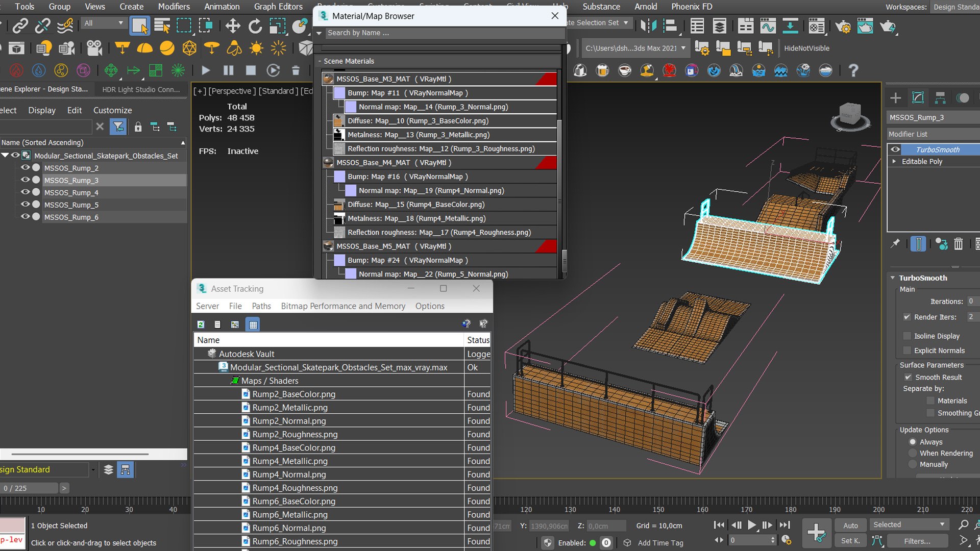
Task: Go to the end frame button
Action: tap(785, 525)
